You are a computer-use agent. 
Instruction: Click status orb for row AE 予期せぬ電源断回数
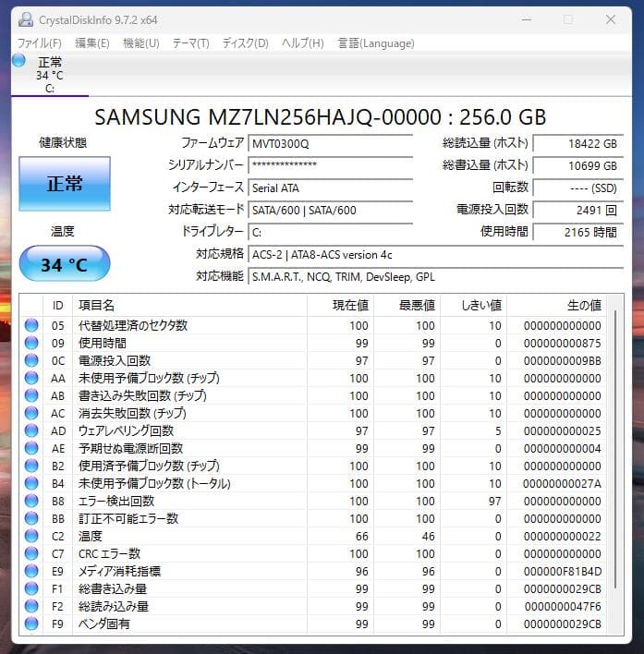[31, 447]
